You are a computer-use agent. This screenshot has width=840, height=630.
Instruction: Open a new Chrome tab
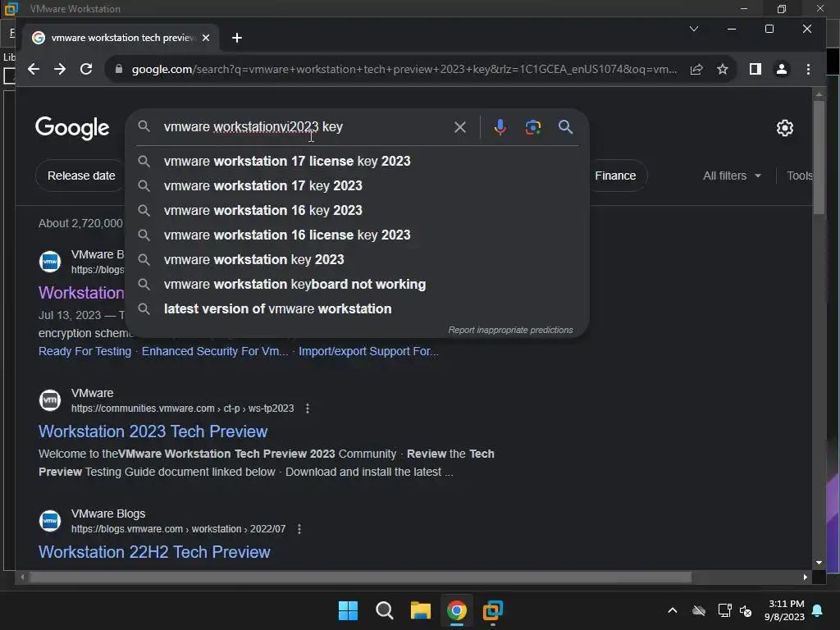(237, 38)
